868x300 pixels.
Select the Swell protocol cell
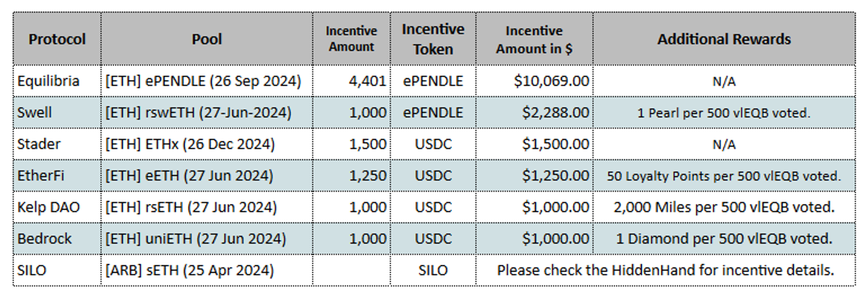[34, 112]
